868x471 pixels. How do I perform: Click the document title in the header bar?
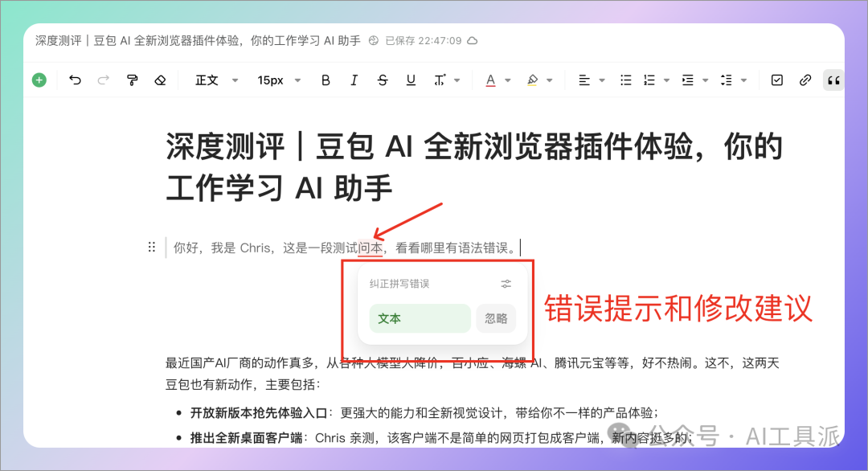(198, 40)
